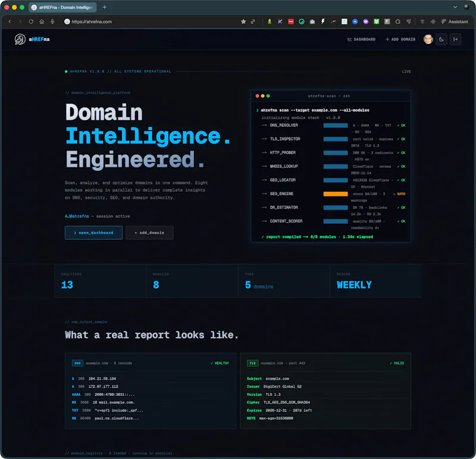Click the 5 domains free value
This screenshot has height=459, width=476.
point(259,285)
